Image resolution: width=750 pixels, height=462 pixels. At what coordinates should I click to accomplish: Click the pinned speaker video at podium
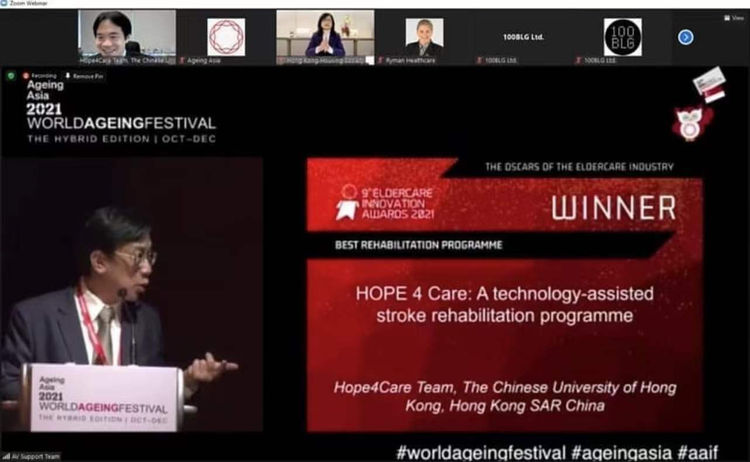pos(132,295)
